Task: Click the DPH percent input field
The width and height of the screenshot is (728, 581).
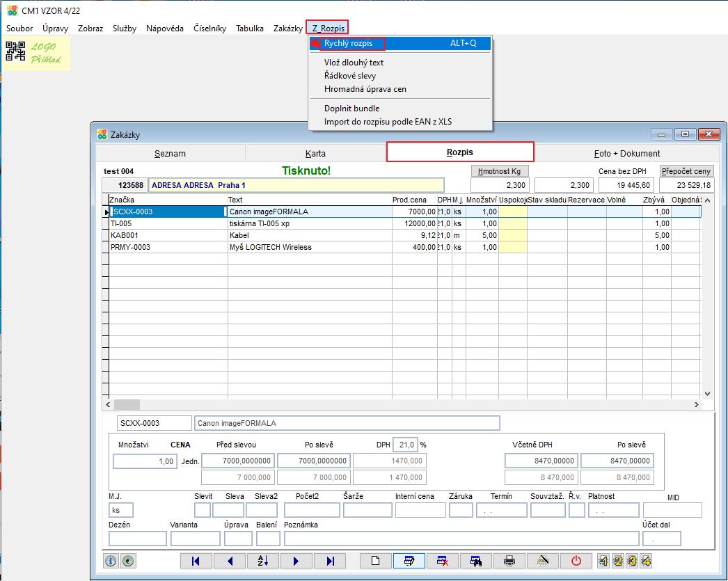Action: tap(405, 445)
